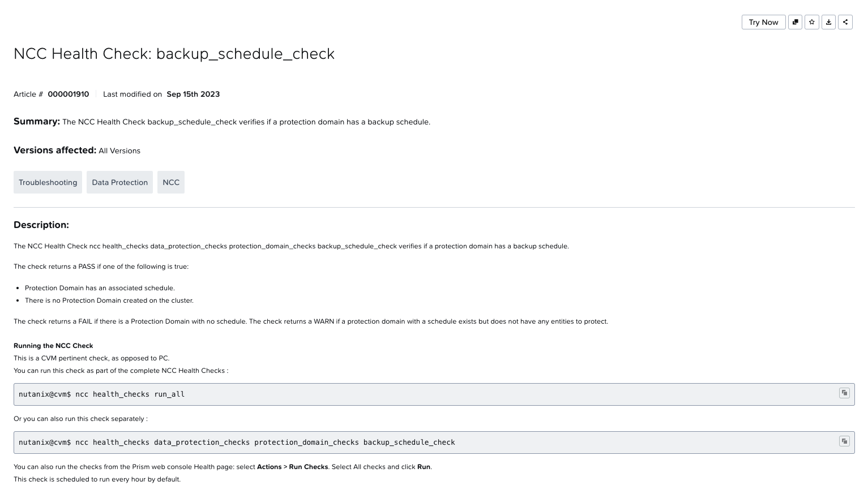Click the article number 000001910
This screenshot has height=494, width=868.
[68, 94]
